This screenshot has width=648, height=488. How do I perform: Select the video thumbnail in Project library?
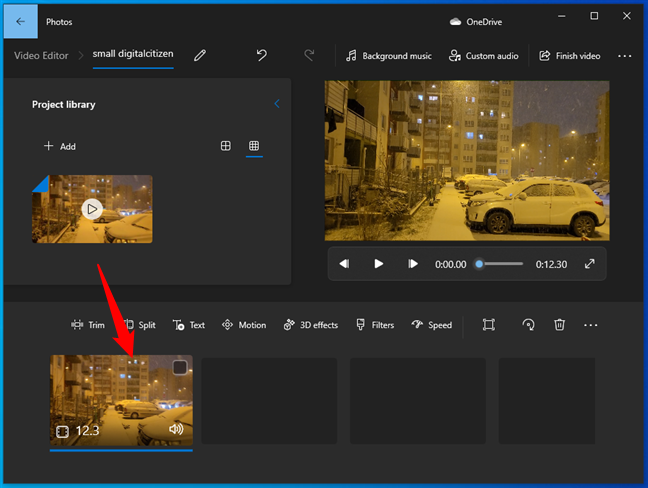(92, 209)
